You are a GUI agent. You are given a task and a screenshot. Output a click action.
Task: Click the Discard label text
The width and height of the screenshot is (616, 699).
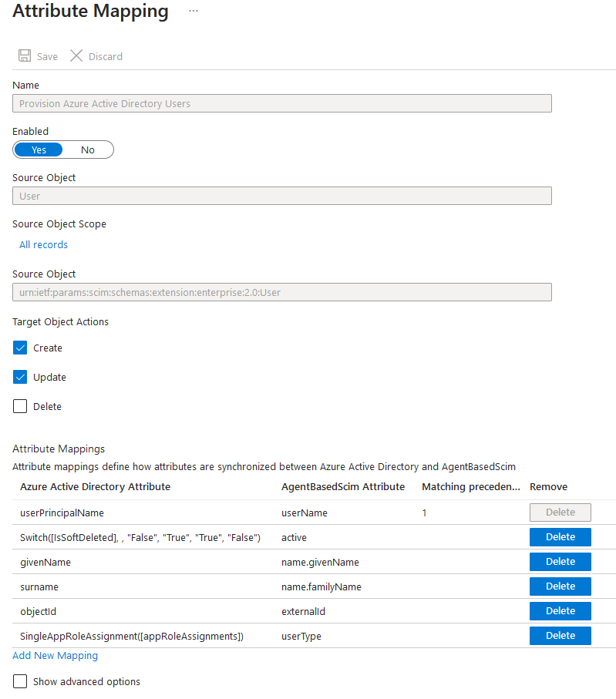(106, 56)
